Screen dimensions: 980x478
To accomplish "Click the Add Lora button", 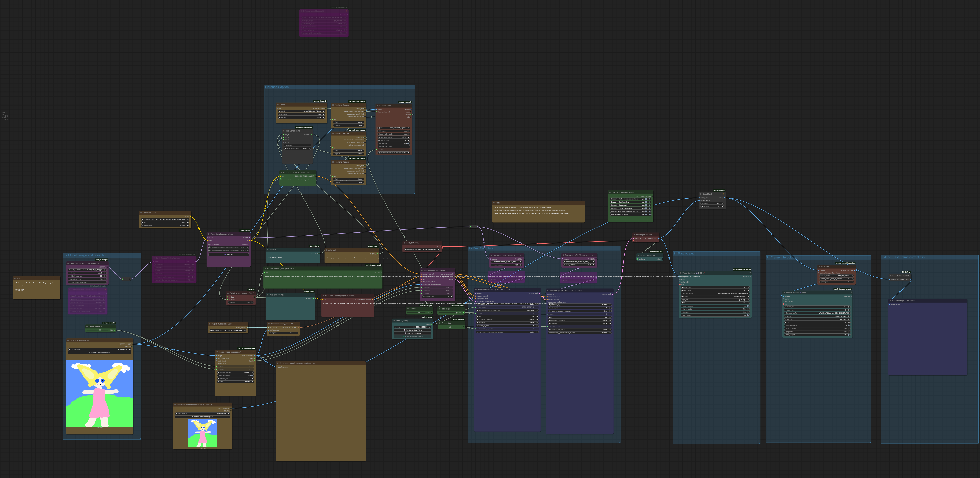I will (229, 255).
